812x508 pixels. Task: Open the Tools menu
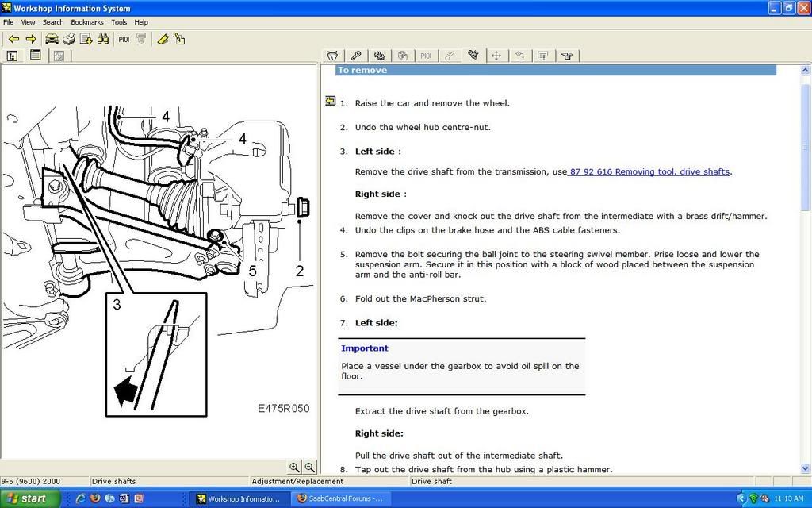tap(118, 21)
